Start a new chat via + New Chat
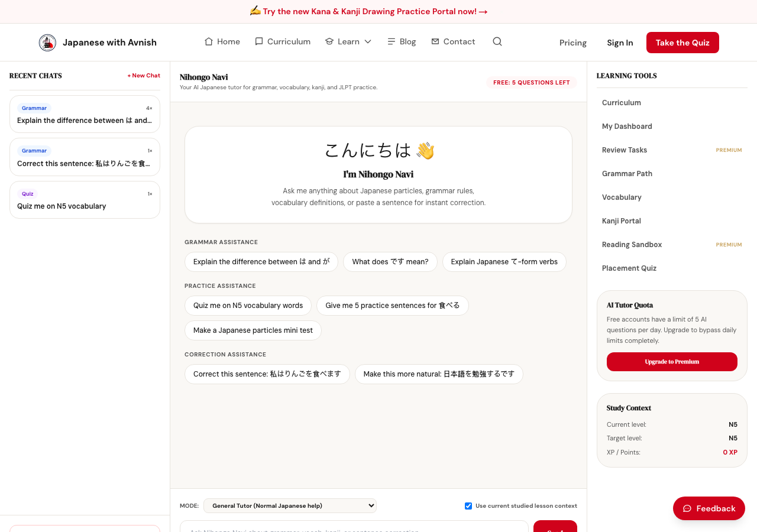The image size is (757, 532). click(x=144, y=76)
